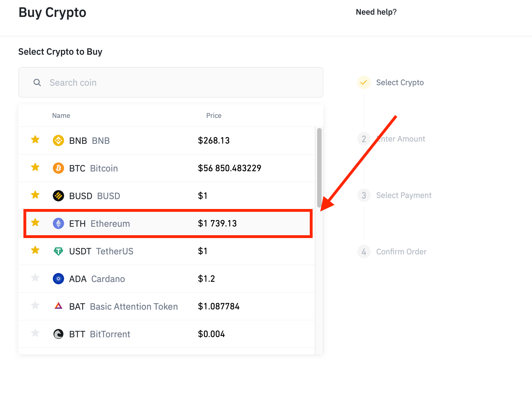Click the Confirm Order step label
The width and height of the screenshot is (532, 405).
pos(401,252)
